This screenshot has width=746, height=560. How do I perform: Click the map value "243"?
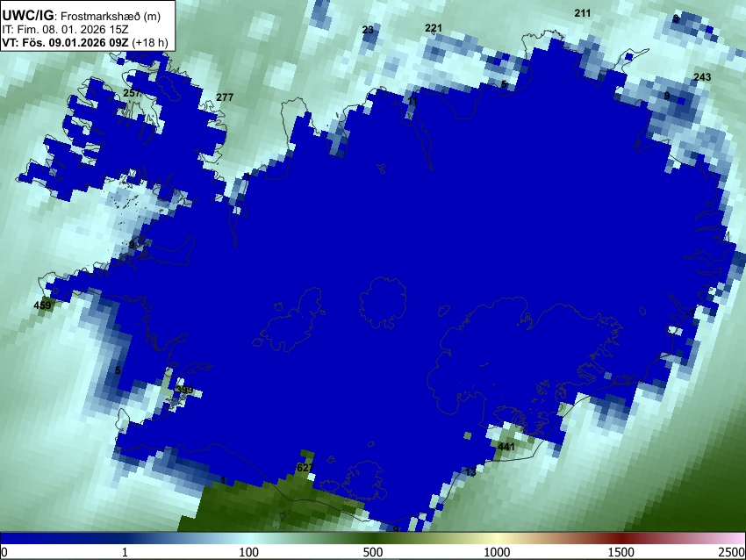702,77
